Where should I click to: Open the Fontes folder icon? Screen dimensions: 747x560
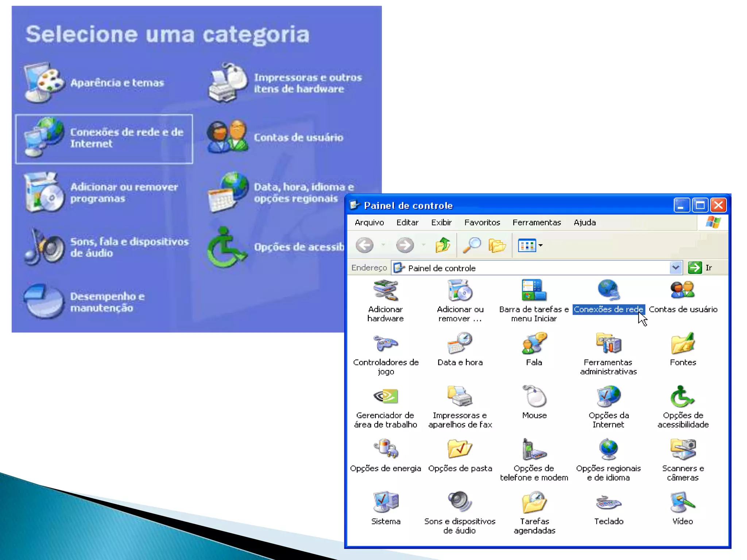click(682, 344)
